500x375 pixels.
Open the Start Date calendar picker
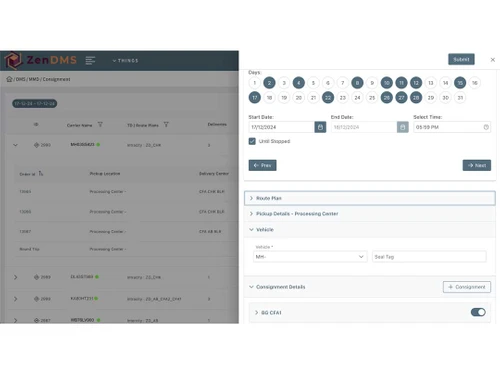[x=320, y=127]
